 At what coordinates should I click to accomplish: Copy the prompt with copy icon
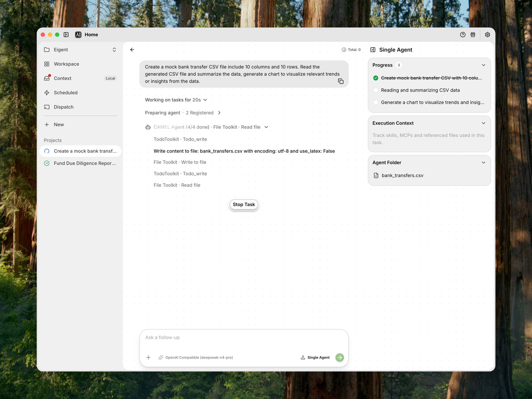(x=341, y=81)
